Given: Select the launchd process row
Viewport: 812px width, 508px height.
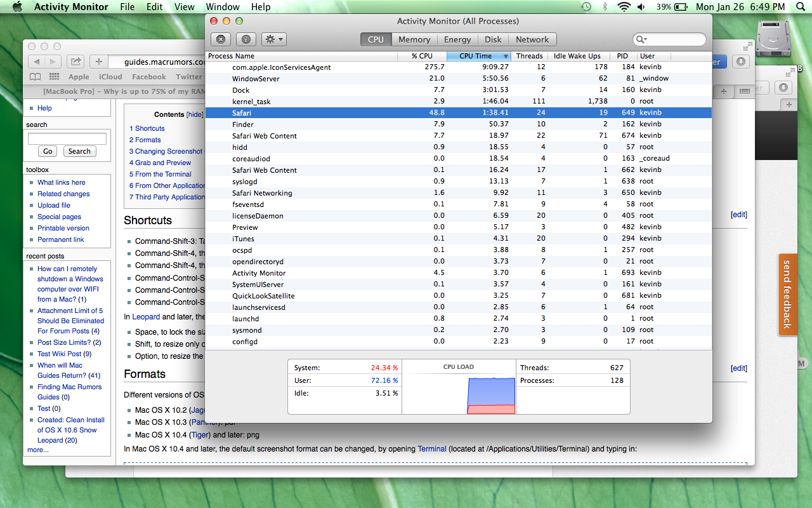Looking at the screenshot, I should tap(459, 318).
